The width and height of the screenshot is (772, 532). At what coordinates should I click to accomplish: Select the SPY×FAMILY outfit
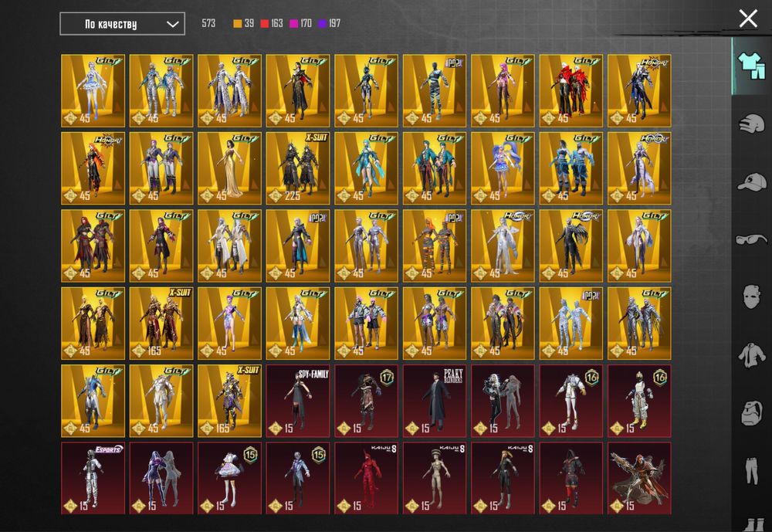pos(298,401)
